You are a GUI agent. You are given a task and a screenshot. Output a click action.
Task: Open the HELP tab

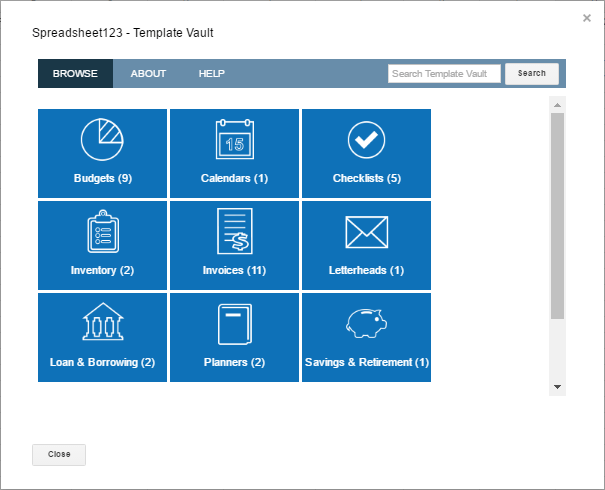(211, 73)
